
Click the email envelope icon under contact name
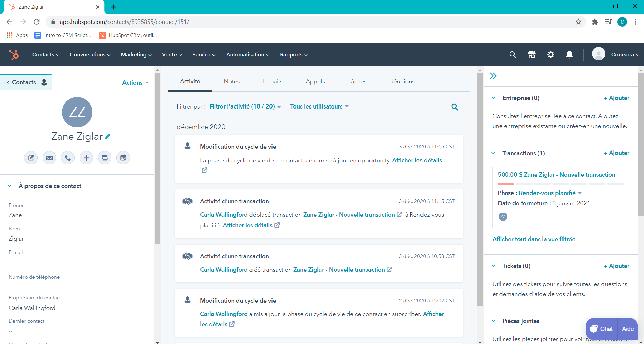49,158
